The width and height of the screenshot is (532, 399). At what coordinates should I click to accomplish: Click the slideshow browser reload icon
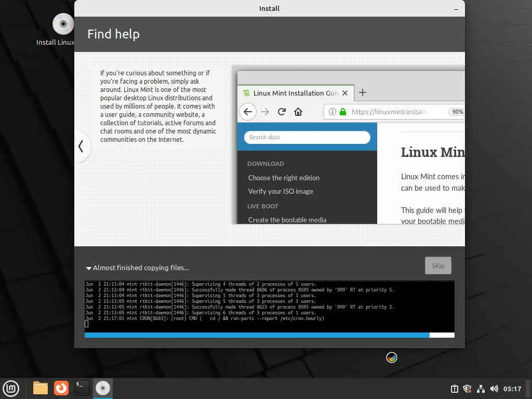click(282, 112)
